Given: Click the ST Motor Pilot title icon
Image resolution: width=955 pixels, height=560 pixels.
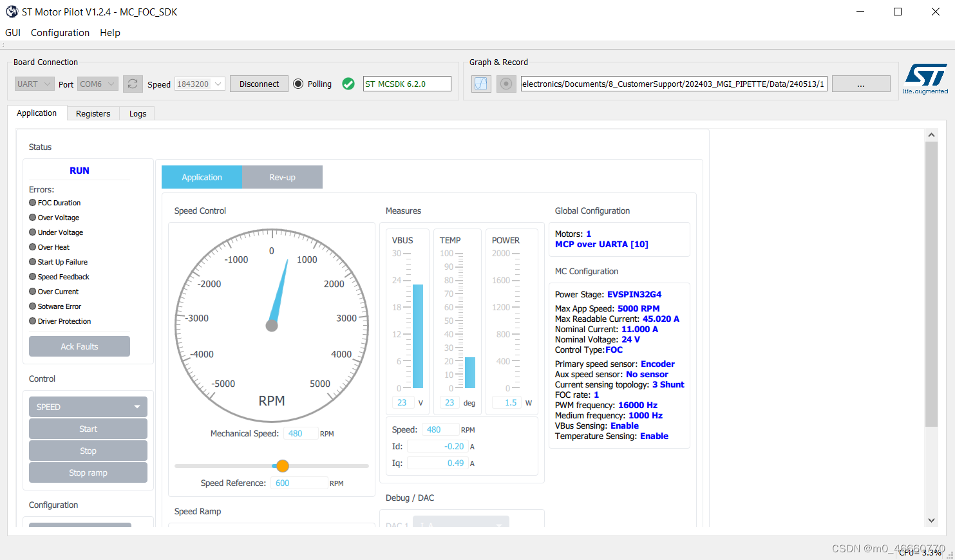Looking at the screenshot, I should [12, 12].
